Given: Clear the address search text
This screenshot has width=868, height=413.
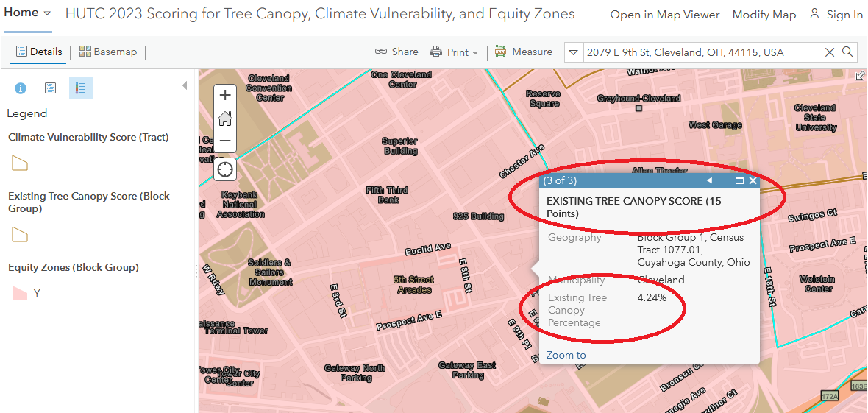Looking at the screenshot, I should pyautogui.click(x=829, y=52).
